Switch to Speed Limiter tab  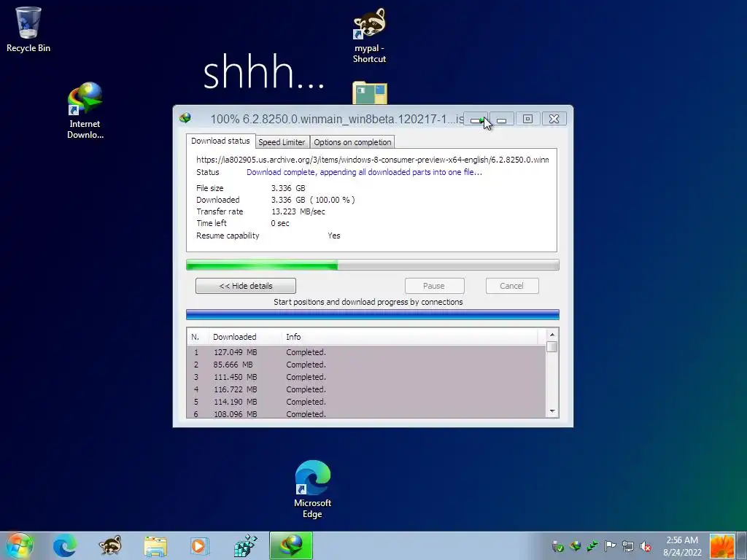tap(282, 142)
